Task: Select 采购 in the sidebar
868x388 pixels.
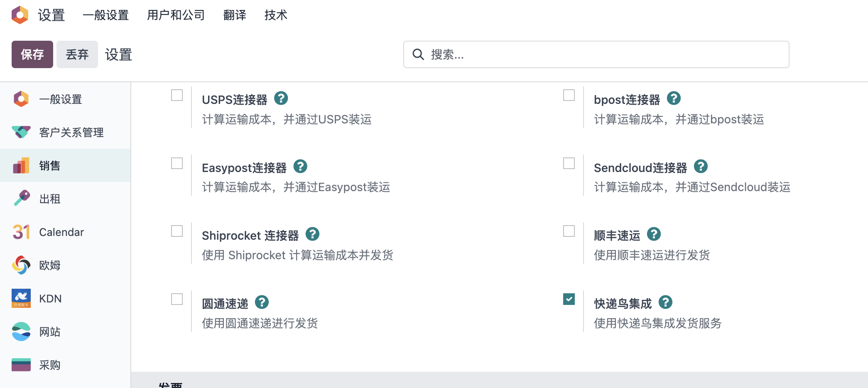Action: pyautogui.click(x=65, y=365)
